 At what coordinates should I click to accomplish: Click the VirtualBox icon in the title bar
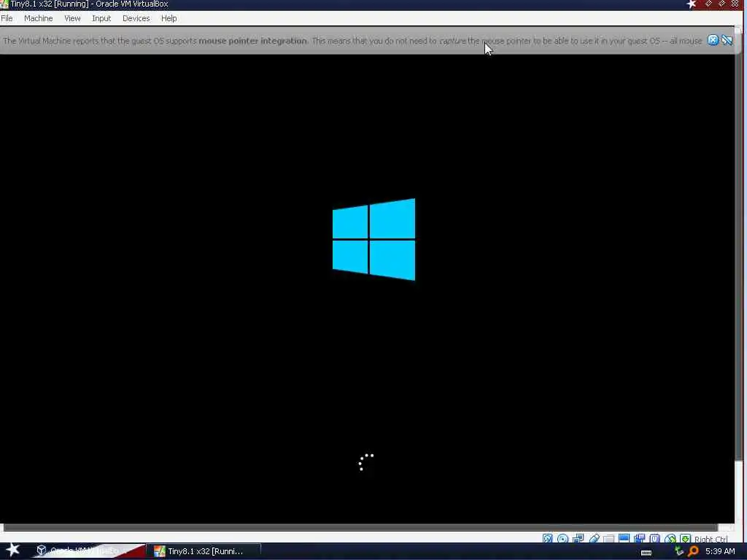click(x=4, y=4)
